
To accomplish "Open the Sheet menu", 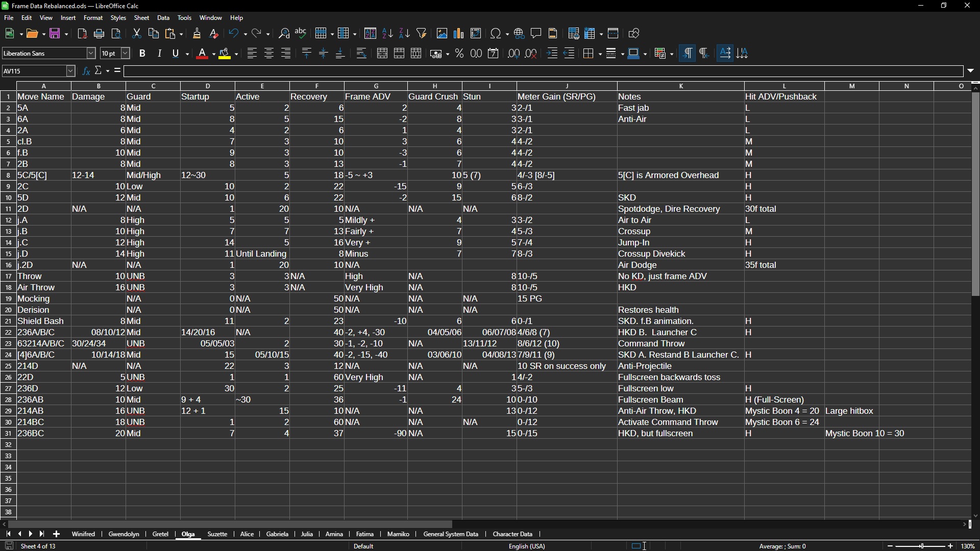I will (141, 18).
